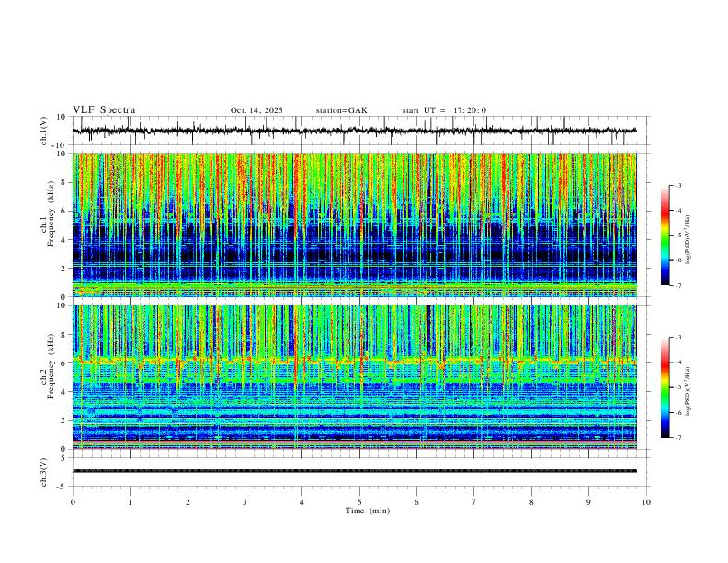Click the "VLF Spectra" plot title

click(104, 110)
